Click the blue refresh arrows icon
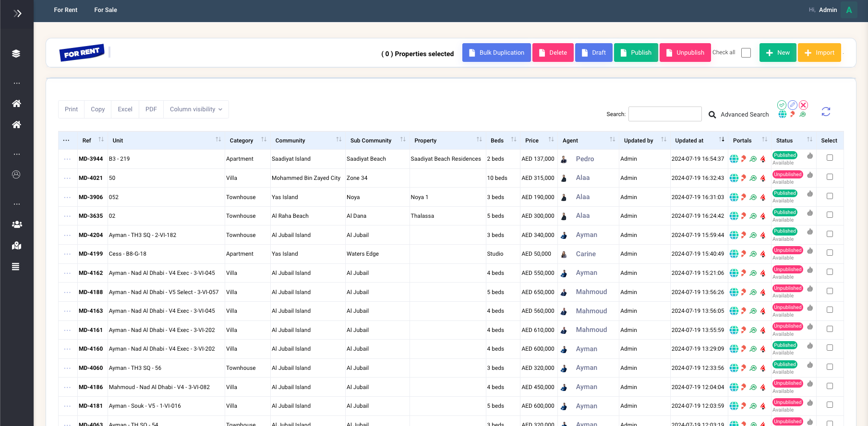Screen dimensions: 868x426 click(x=826, y=112)
